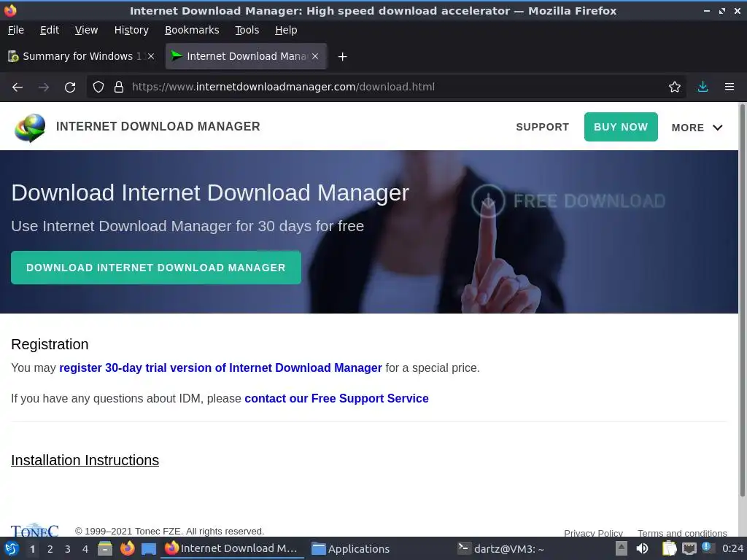Click the INTERNET DOWNLOAD MANAGER header title
The image size is (747, 560).
pos(158,127)
